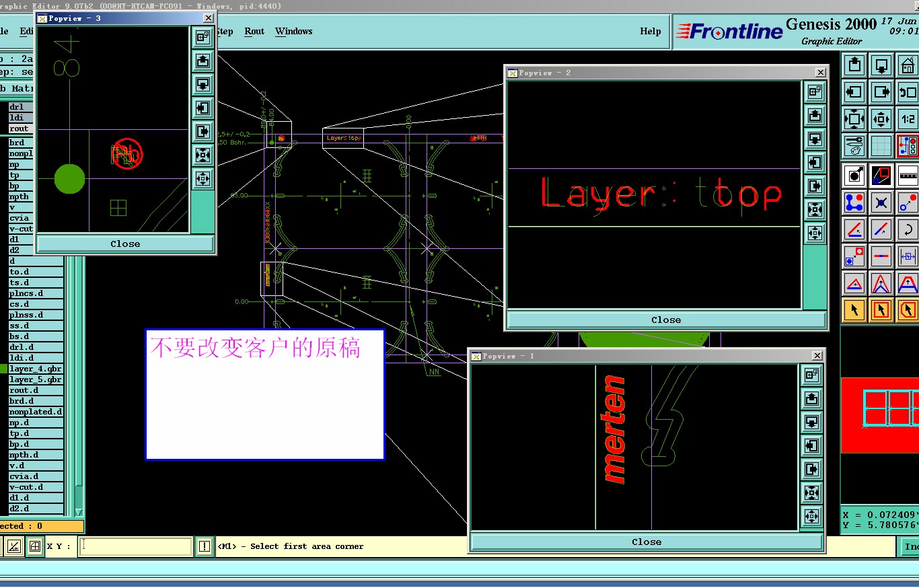Select the copy squares tool

[x=854, y=256]
